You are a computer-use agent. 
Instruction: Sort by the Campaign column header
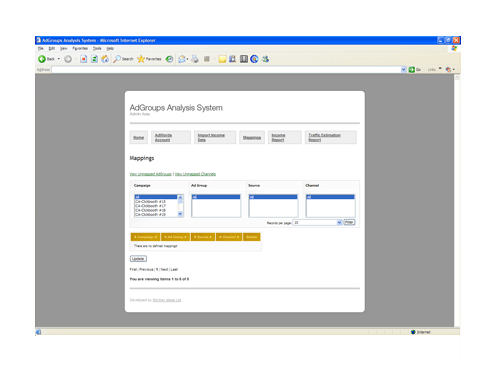[x=145, y=237]
